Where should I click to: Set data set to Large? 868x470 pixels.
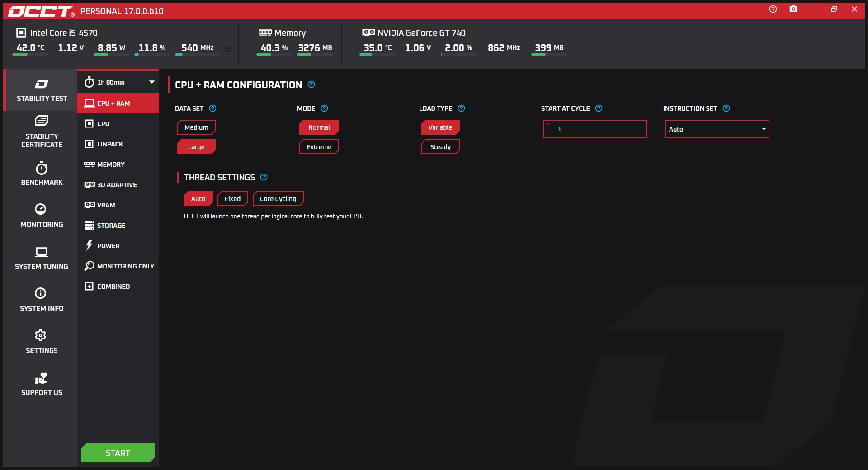(x=196, y=147)
